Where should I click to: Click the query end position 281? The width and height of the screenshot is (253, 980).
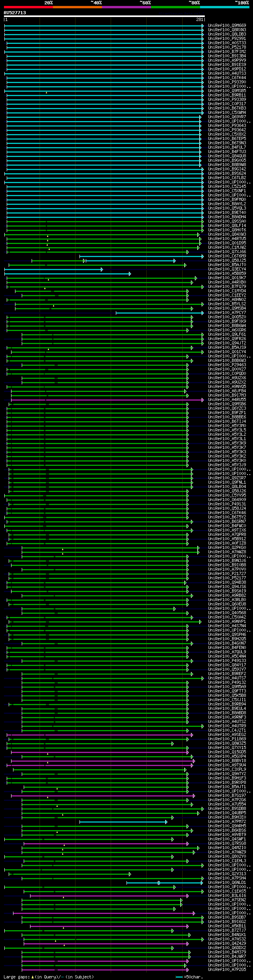pyautogui.click(x=200, y=20)
